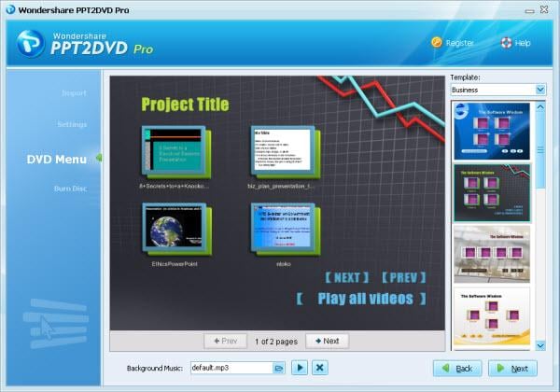
Task: Click the Background Music file field
Action: (x=231, y=368)
